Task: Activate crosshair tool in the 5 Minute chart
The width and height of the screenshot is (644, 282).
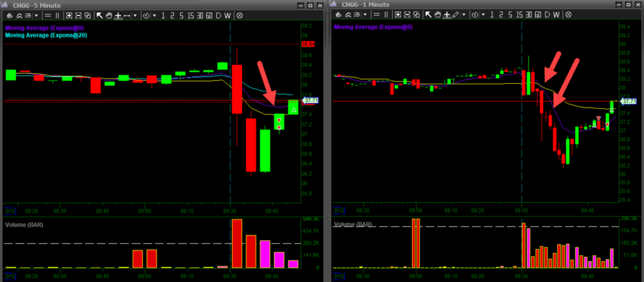Action: [118, 14]
